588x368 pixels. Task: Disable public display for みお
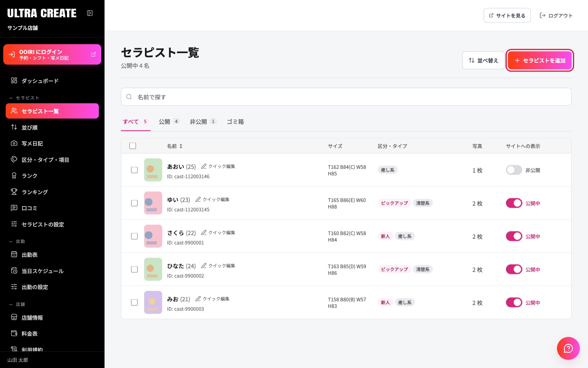pos(514,303)
